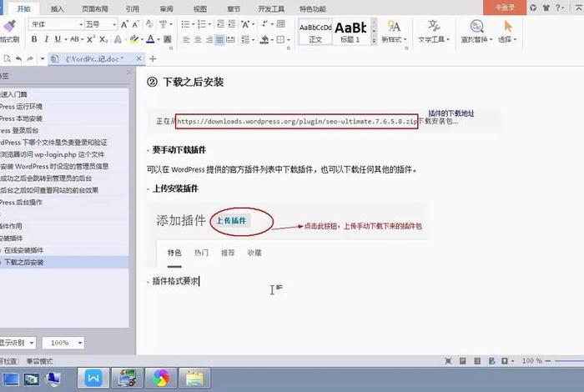Insert numbered list
This screenshot has width=584, height=392.
pos(202,24)
